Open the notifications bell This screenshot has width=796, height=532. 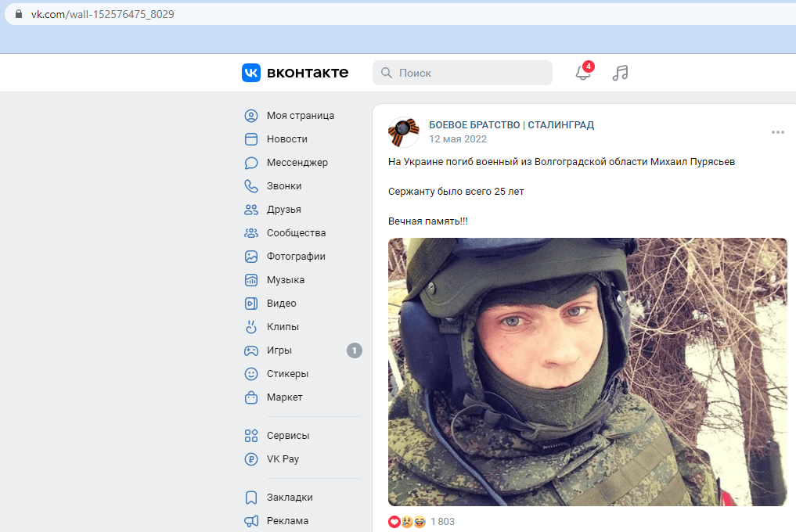(583, 73)
